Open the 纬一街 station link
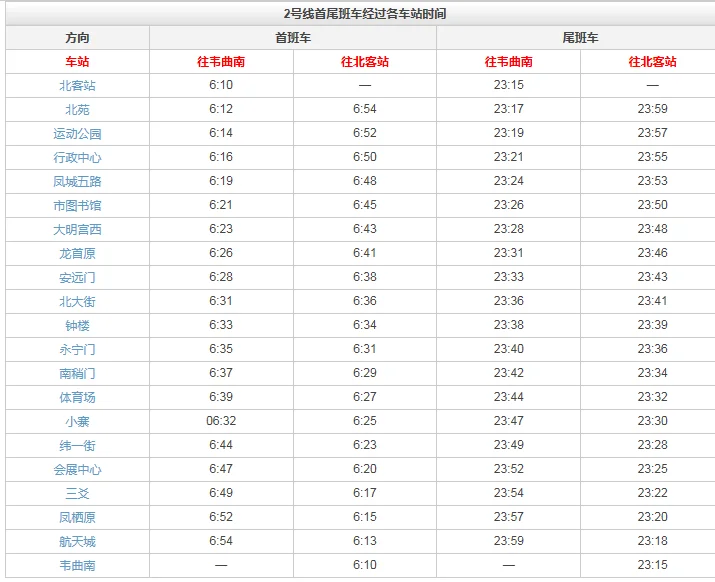The width and height of the screenshot is (715, 582). tap(77, 445)
